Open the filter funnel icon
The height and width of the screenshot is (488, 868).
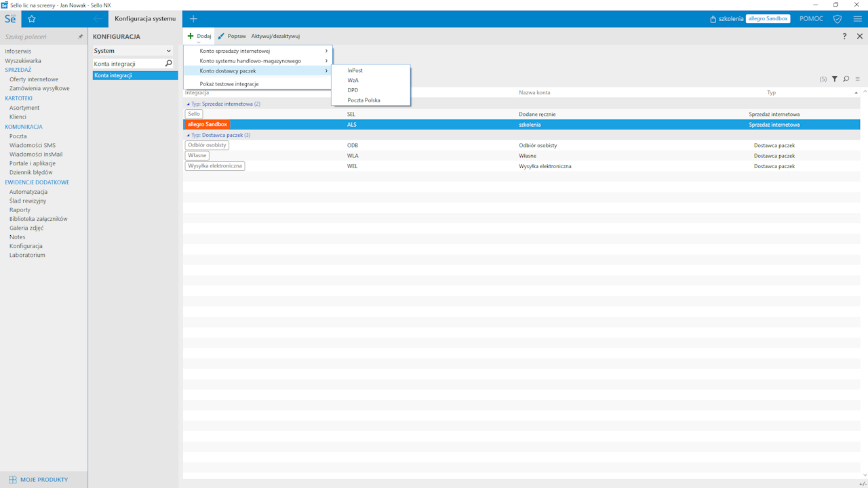point(835,79)
